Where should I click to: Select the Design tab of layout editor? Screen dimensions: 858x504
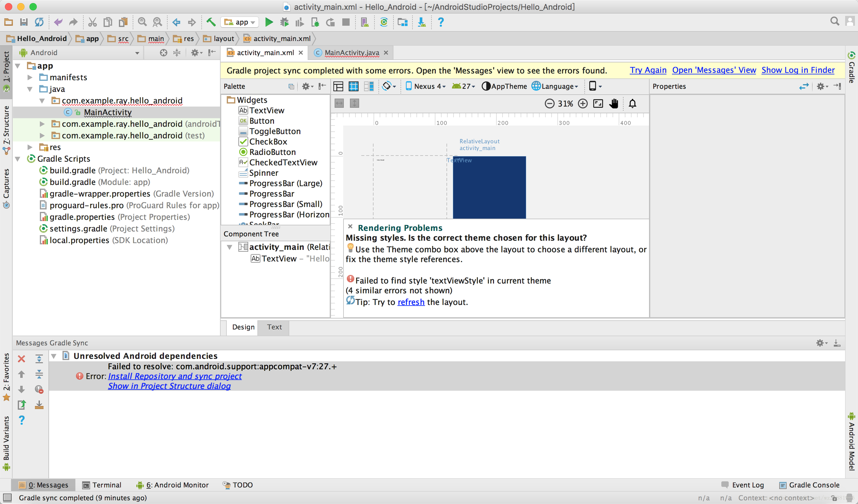[x=243, y=327]
